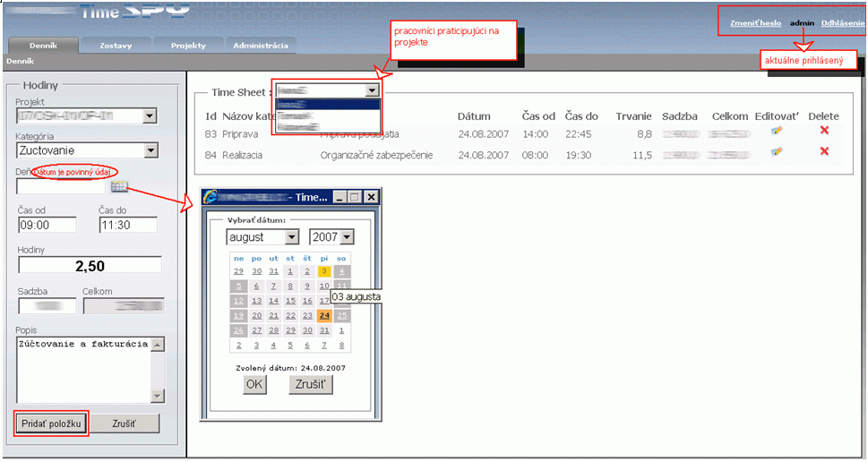Image resolution: width=868 pixels, height=462 pixels.
Task: Click the Odhlásenie logout link
Action: pyautogui.click(x=843, y=23)
